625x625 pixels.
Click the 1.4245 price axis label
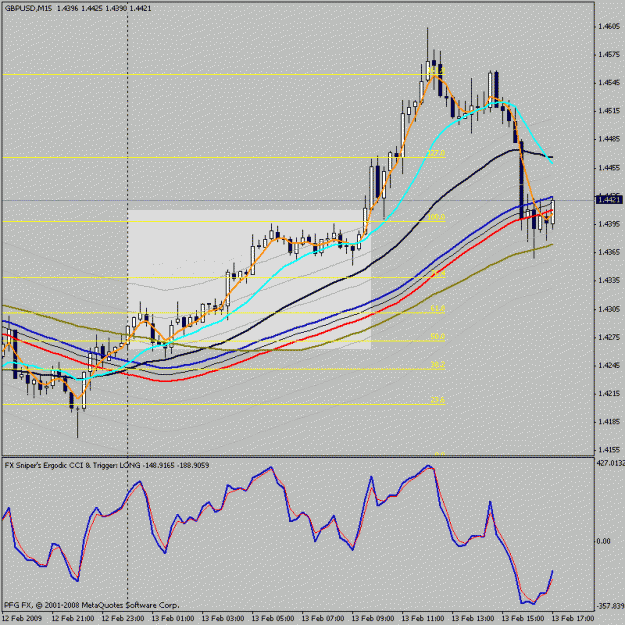click(609, 365)
